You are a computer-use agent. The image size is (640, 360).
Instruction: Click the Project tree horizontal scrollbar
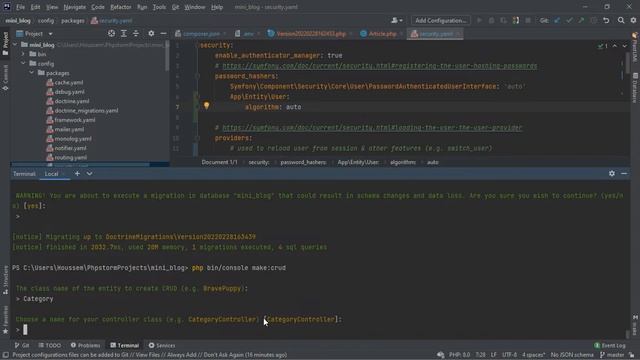[x=80, y=164]
